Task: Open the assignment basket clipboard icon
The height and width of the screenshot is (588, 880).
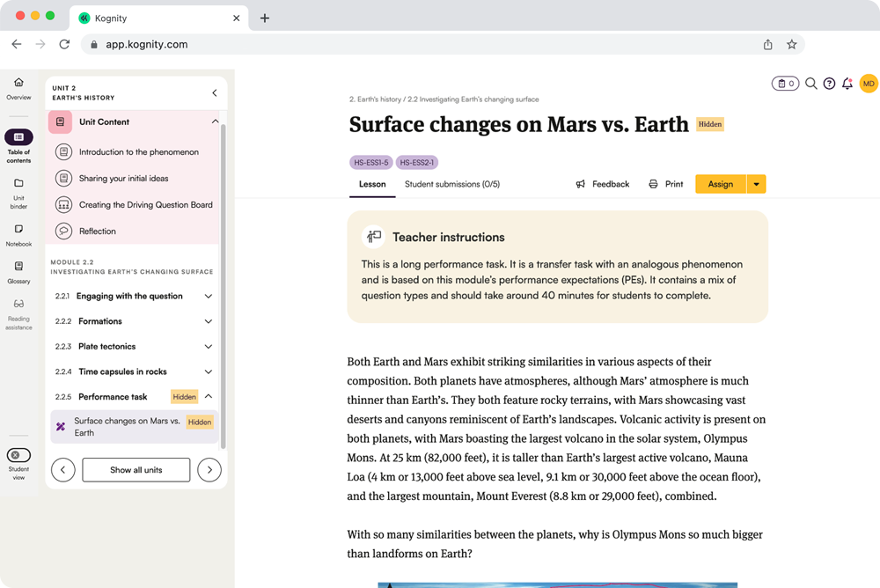Action: click(x=785, y=83)
